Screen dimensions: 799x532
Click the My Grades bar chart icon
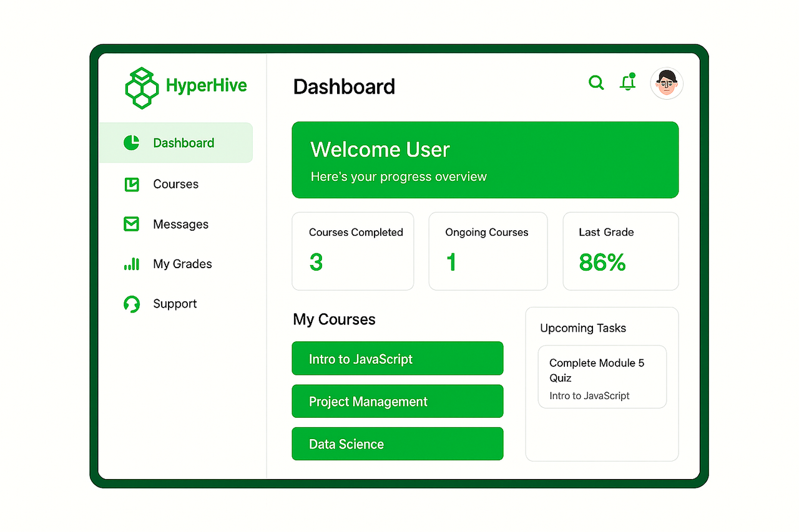tap(131, 264)
